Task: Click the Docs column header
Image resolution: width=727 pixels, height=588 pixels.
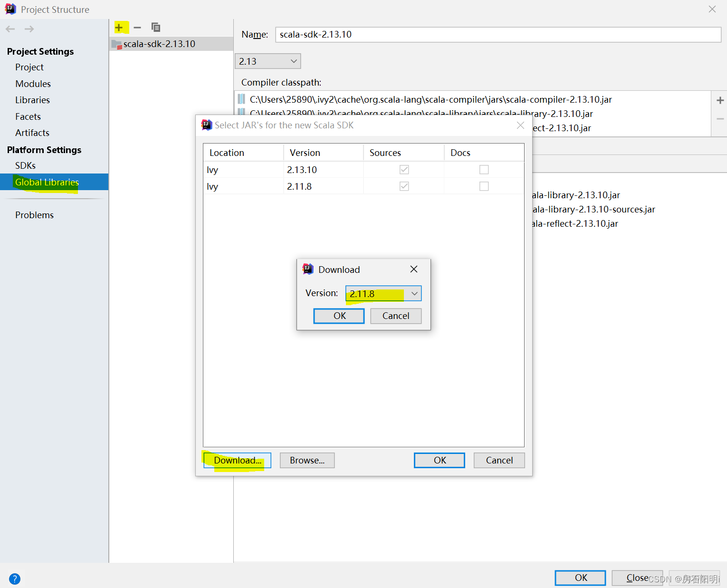Action: point(484,153)
